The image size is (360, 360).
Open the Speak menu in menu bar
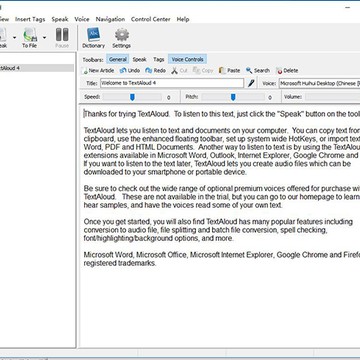[60, 19]
